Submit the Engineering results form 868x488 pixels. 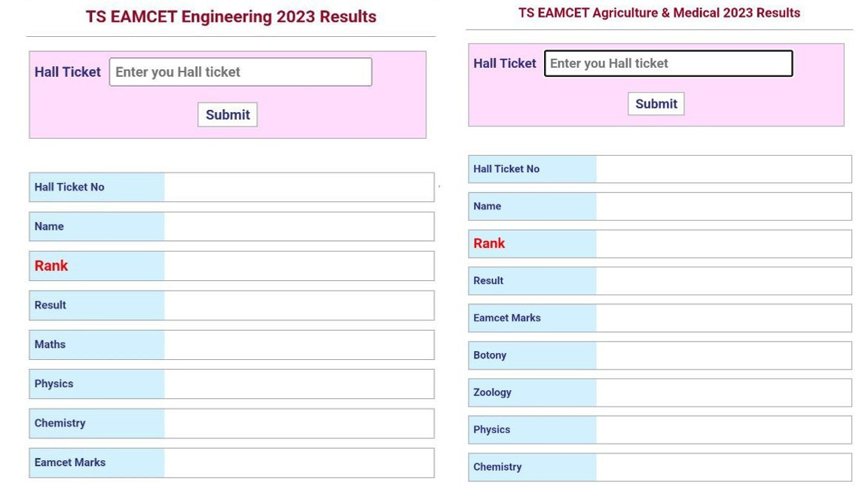pyautogui.click(x=227, y=114)
